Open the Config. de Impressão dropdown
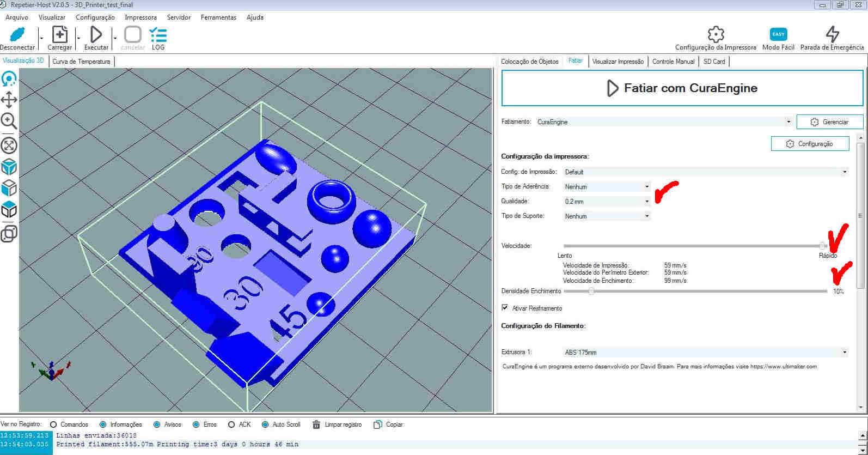This screenshot has height=455, width=868. click(706, 172)
